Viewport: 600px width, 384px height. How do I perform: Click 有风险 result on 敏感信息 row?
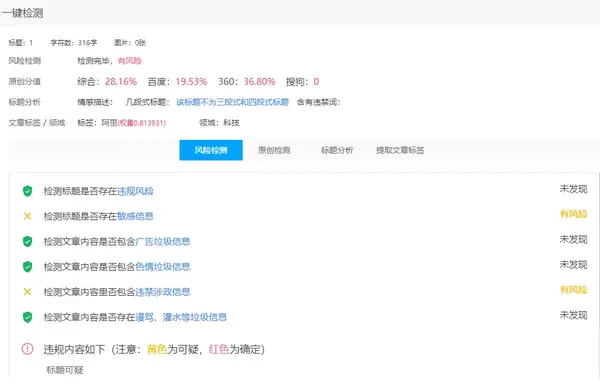[x=573, y=214]
